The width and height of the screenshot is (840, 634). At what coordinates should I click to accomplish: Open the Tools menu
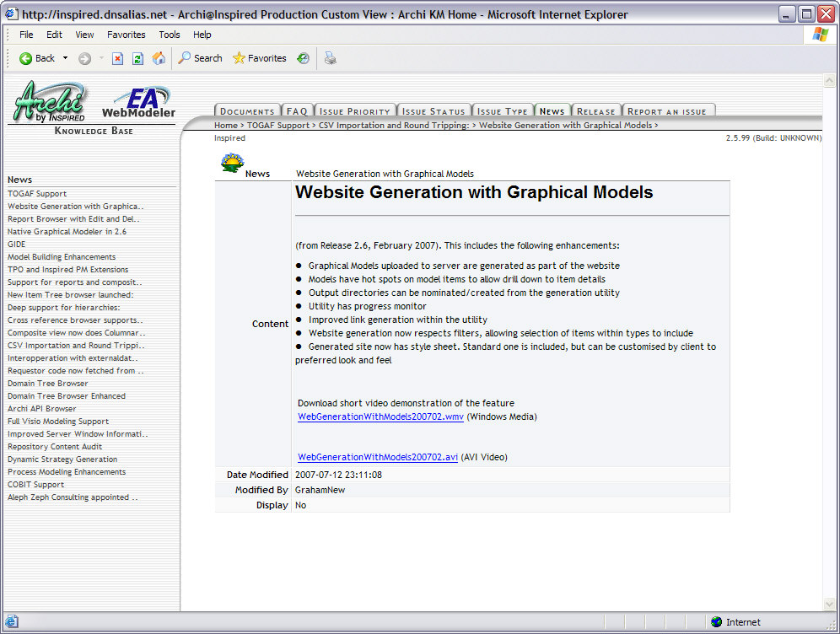click(169, 35)
